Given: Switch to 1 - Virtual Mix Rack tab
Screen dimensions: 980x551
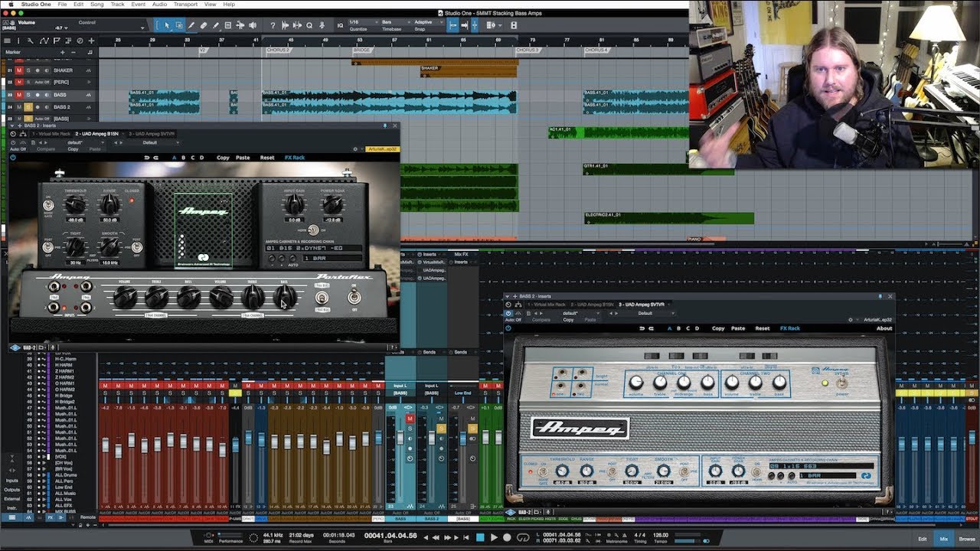Looking at the screenshot, I should [51, 134].
